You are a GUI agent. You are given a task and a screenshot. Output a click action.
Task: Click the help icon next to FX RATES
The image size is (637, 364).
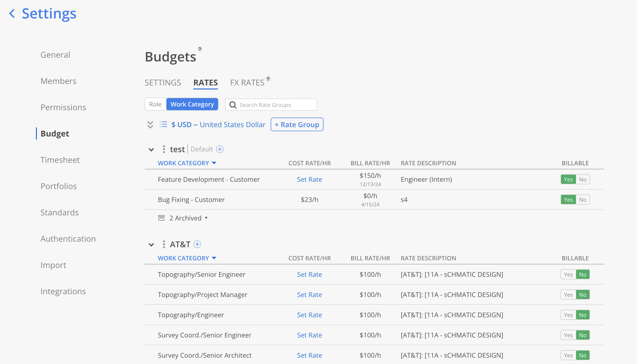268,79
